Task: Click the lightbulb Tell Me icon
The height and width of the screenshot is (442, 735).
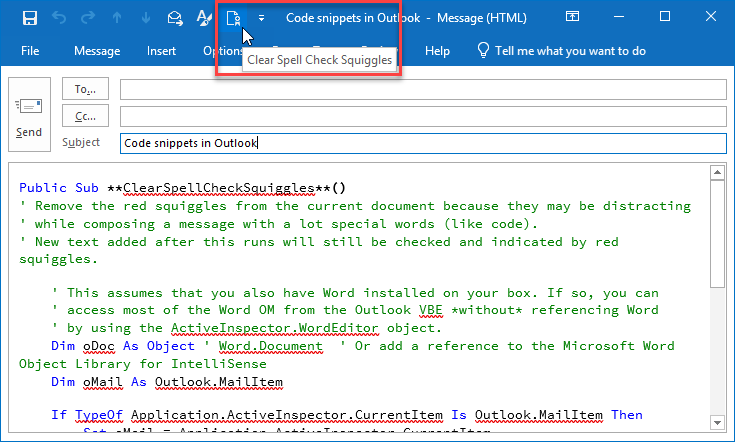Action: click(x=483, y=50)
